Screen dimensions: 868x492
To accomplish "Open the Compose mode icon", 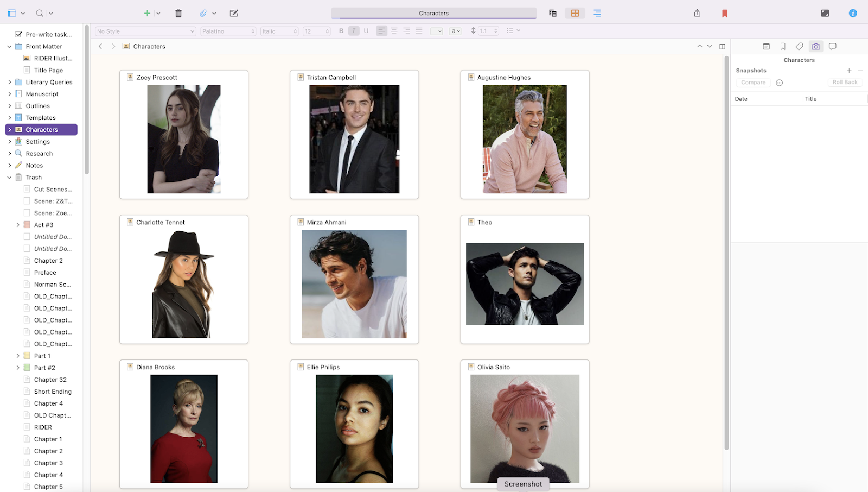I will pyautogui.click(x=825, y=13).
